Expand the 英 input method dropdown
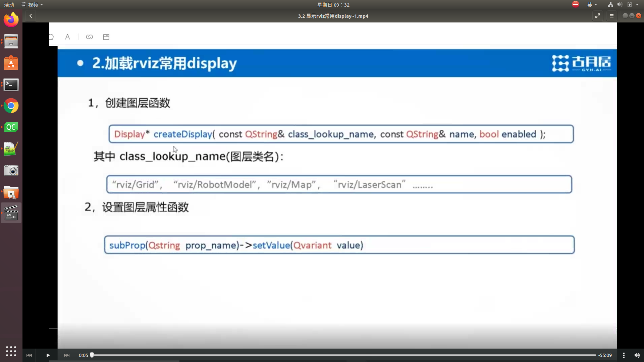Image resolution: width=644 pixels, height=362 pixels. [592, 5]
